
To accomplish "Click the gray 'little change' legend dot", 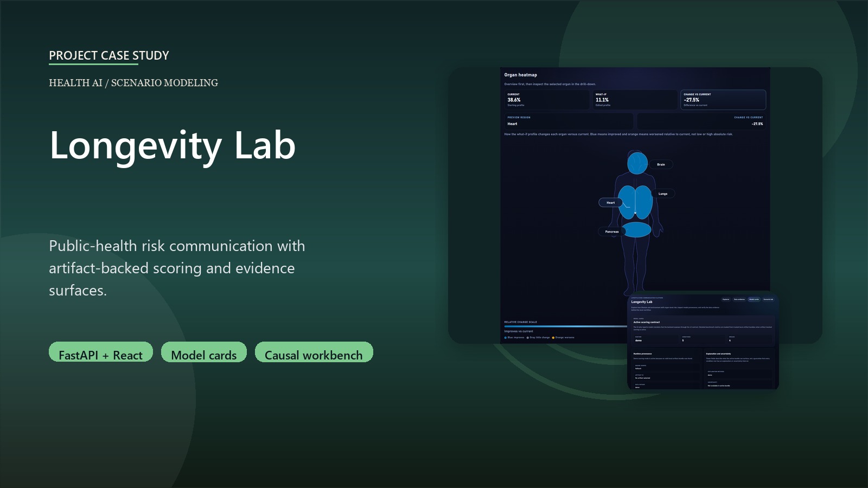I will tap(528, 338).
